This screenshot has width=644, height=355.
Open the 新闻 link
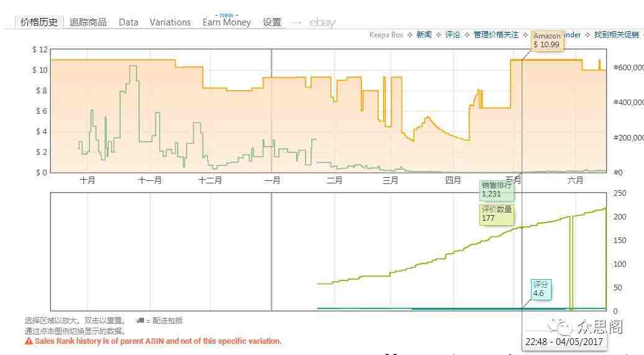coord(424,35)
